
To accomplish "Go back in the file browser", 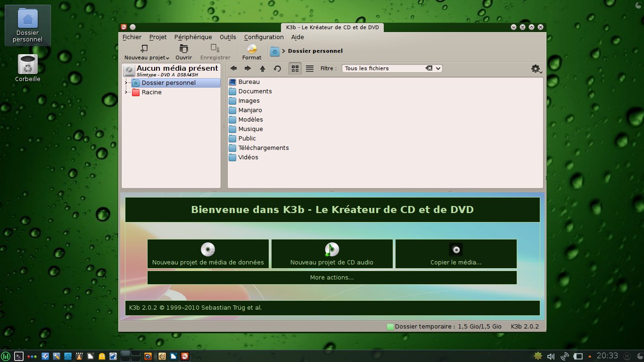I will pyautogui.click(x=233, y=68).
